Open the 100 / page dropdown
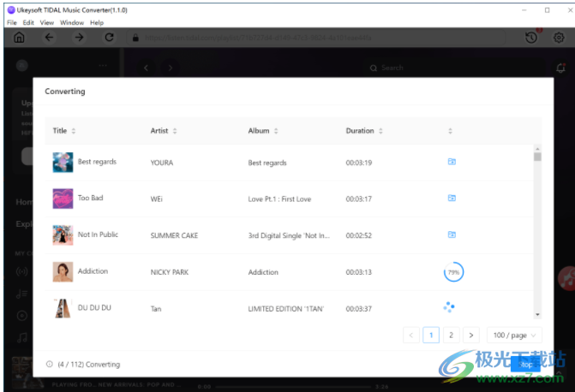This screenshot has height=392, width=575. click(x=514, y=336)
